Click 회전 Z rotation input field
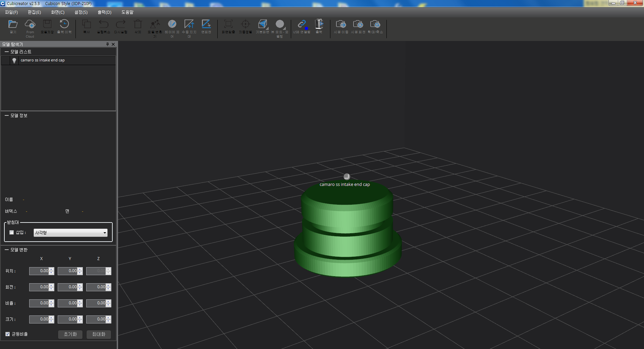The width and height of the screenshot is (644, 349). point(96,287)
